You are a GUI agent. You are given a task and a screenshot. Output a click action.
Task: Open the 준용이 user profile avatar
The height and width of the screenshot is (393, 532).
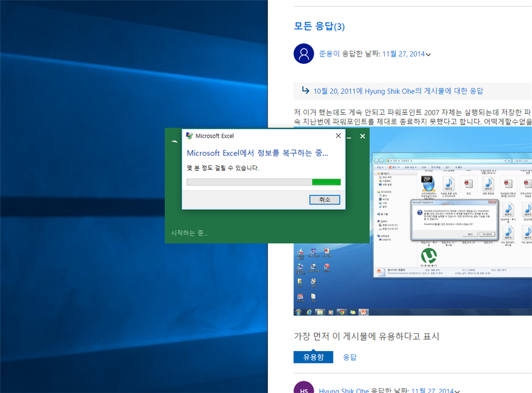[x=303, y=53]
